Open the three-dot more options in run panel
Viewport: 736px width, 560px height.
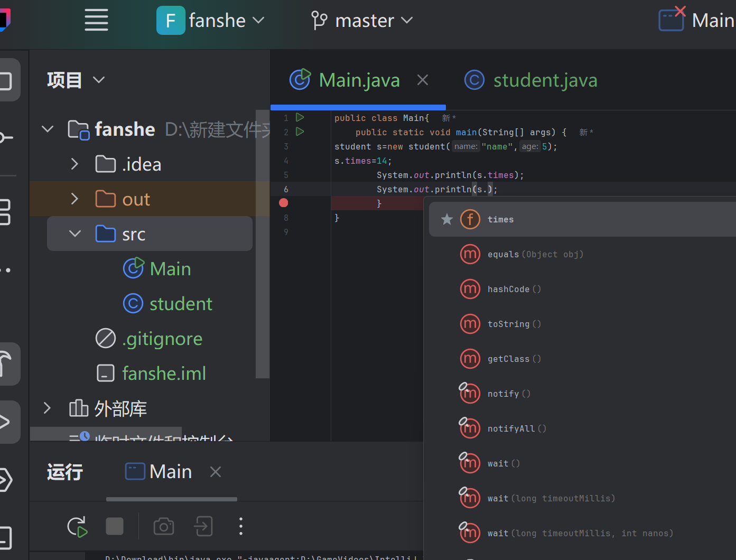(x=240, y=526)
